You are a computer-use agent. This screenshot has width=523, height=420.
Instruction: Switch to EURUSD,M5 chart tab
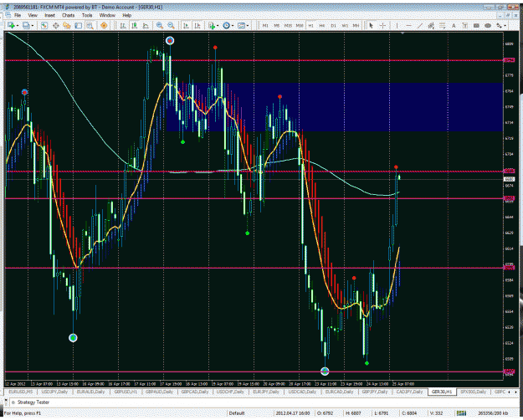tap(20, 392)
